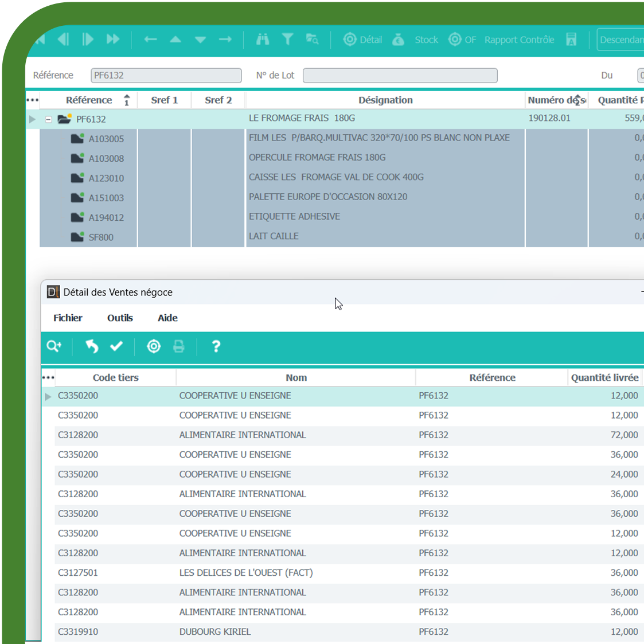644x644 pixels.
Task: Click the Stock toolbar button
Action: tap(415, 40)
